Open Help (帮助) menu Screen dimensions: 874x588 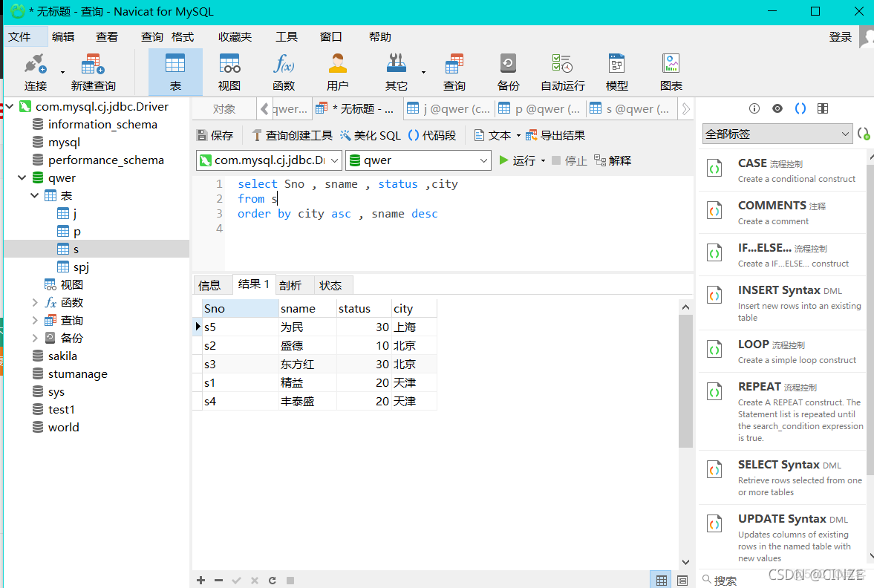pyautogui.click(x=379, y=37)
